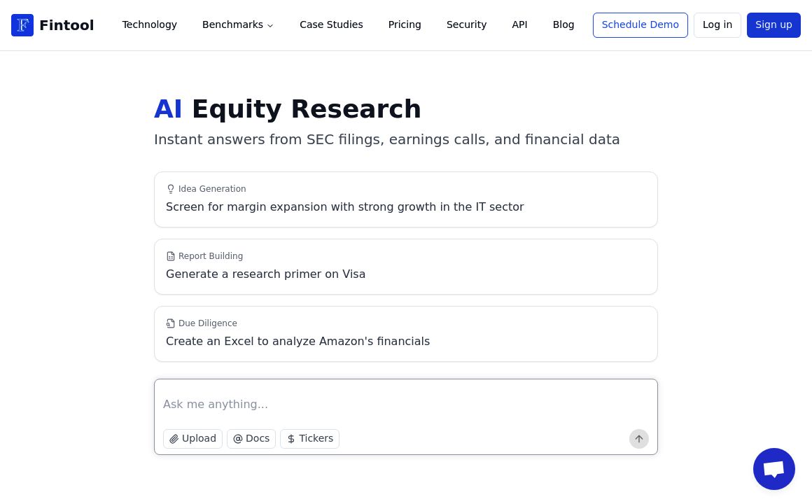Image resolution: width=812 pixels, height=504 pixels.
Task: Click the @ Docs button
Action: pos(251,439)
